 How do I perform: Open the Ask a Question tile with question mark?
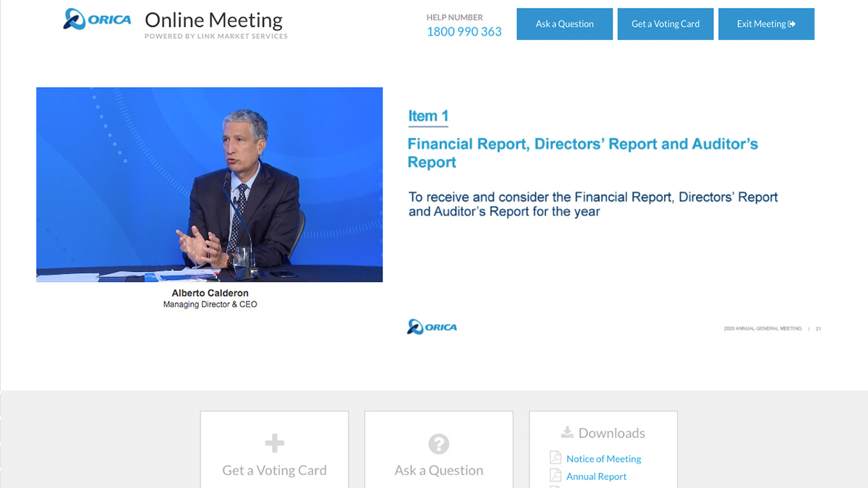438,450
